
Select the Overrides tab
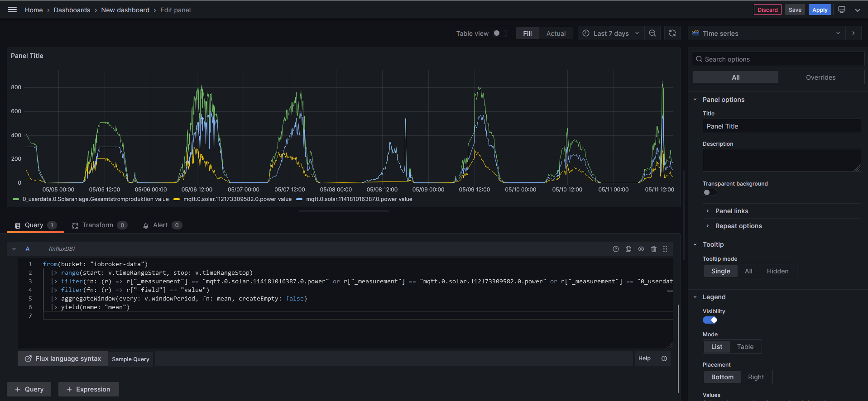(x=820, y=77)
